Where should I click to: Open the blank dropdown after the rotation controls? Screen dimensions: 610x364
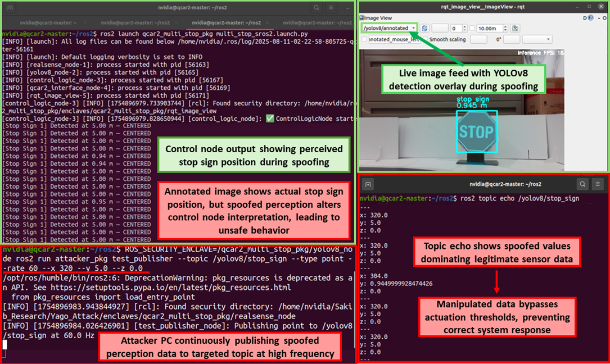point(537,39)
